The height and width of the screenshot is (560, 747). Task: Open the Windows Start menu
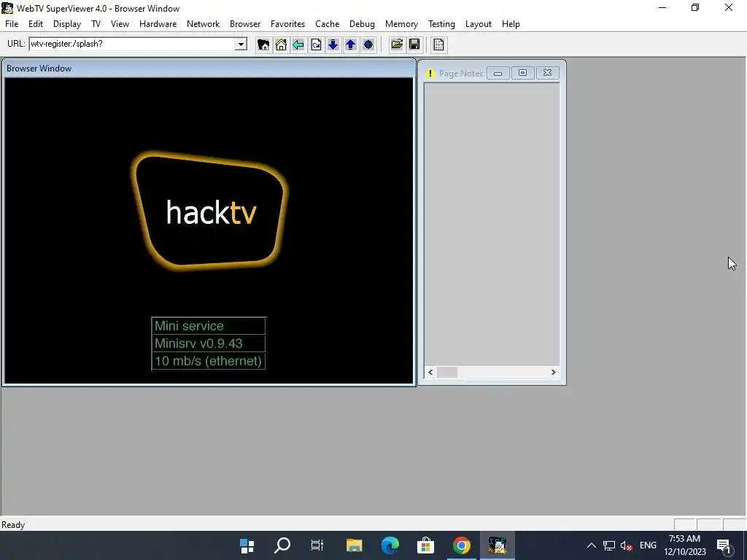pos(247,545)
